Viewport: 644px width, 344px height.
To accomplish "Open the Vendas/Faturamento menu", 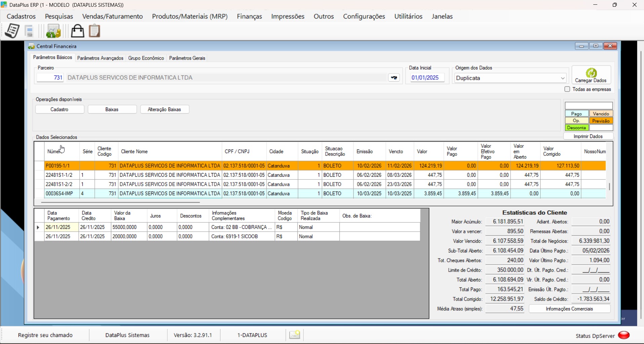I will [113, 16].
